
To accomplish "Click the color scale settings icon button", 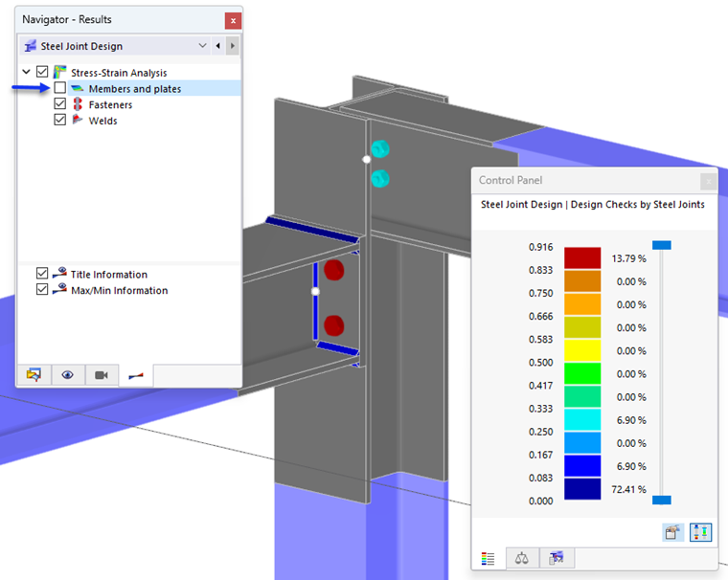I will coord(700,532).
